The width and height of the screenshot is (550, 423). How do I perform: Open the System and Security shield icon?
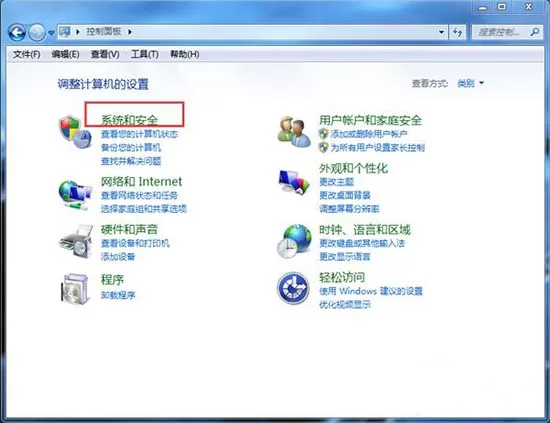75,132
